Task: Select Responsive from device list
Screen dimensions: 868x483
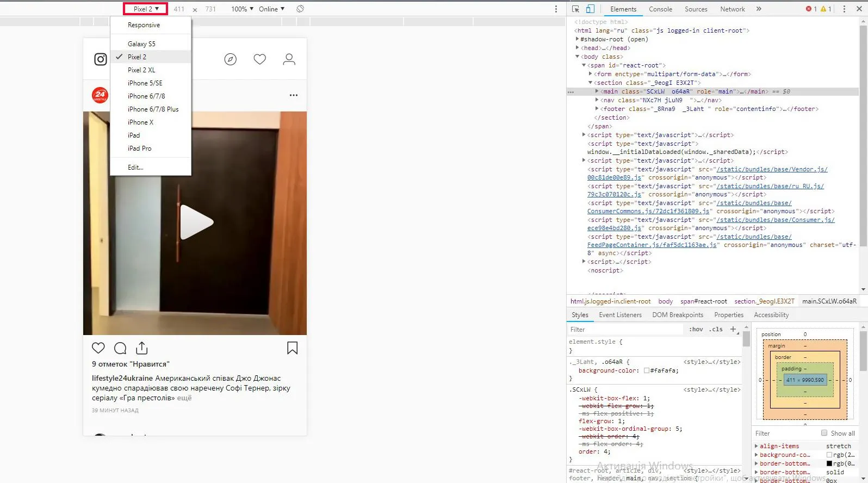Action: tap(151, 25)
